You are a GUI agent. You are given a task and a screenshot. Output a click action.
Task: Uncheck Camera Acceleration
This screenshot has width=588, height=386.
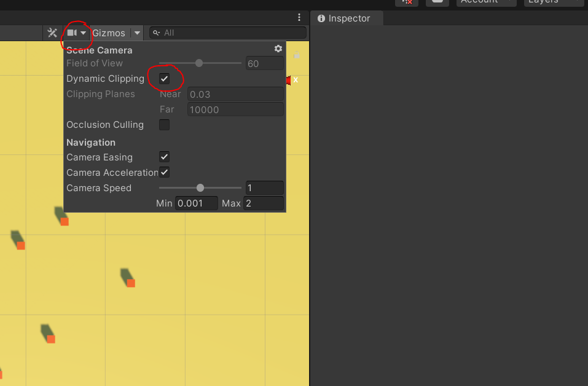tap(164, 172)
